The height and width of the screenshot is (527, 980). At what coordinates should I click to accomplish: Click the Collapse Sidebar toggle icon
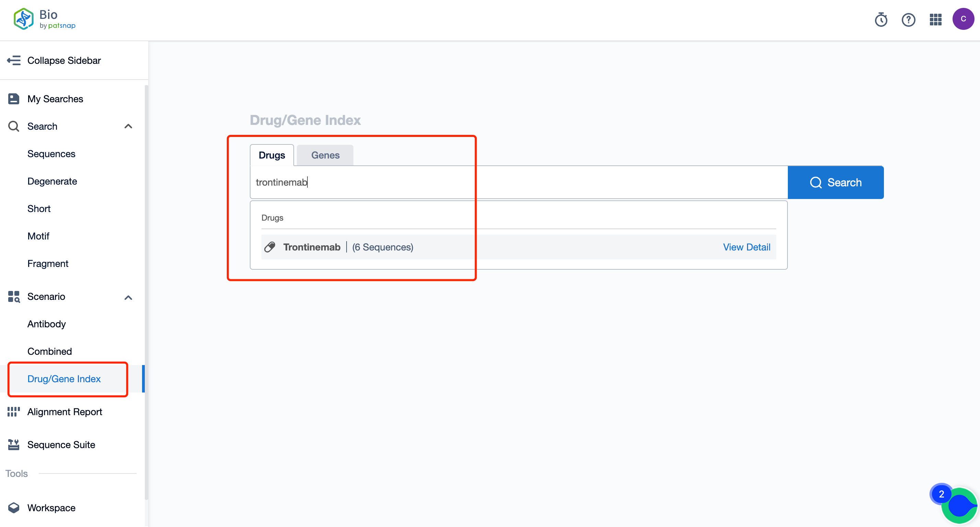14,60
